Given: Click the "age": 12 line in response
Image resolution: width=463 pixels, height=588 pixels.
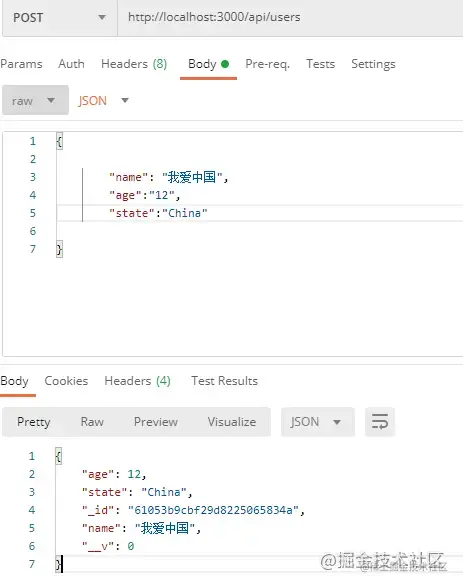Looking at the screenshot, I should coord(114,474).
